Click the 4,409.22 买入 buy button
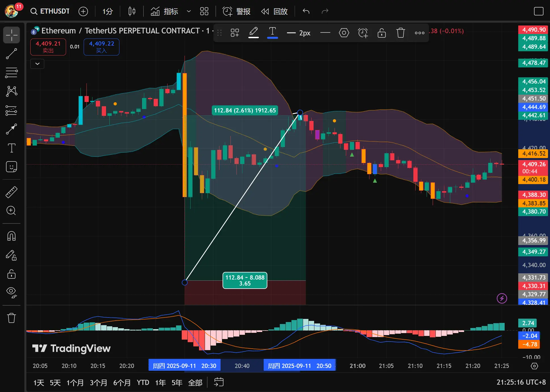Screen dimensions: 550x392 click(101, 47)
